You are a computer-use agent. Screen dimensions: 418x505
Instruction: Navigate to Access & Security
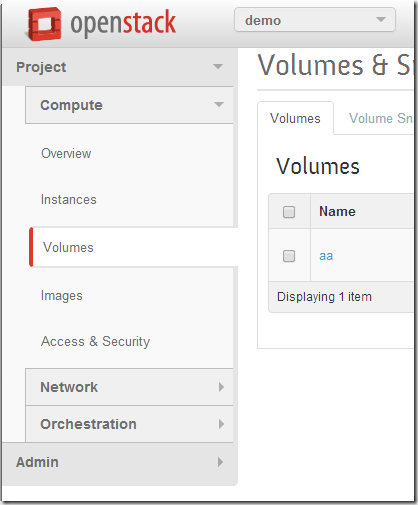pyautogui.click(x=95, y=341)
